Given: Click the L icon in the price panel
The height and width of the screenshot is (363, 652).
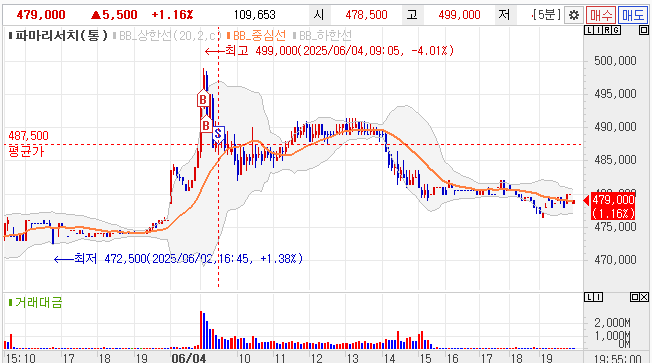Looking at the screenshot, I should [588, 30].
